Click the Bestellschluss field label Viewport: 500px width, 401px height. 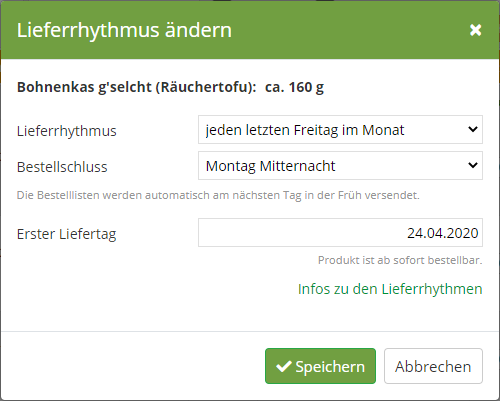62,167
